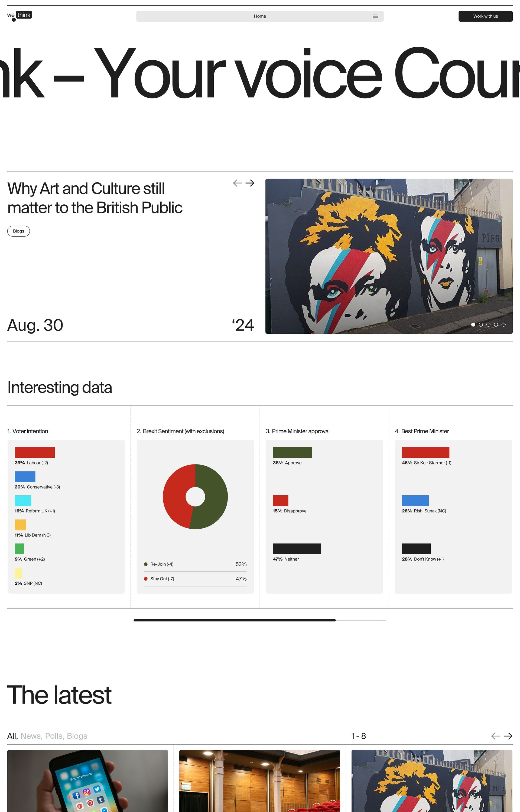Go to previous page of latest posts
Viewport: 520px width, 812px height.
pyautogui.click(x=495, y=736)
